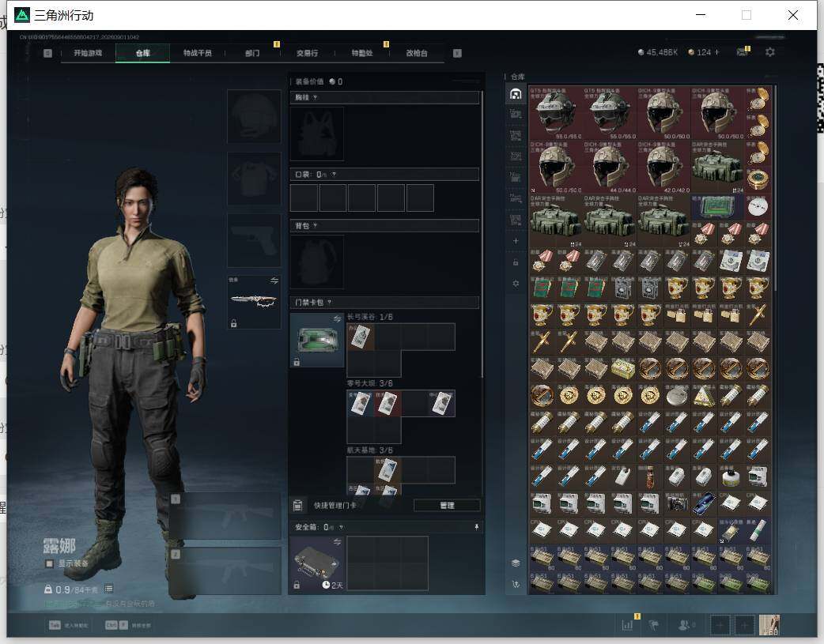
Task: Swap the keycard case via arrows icon
Action: pos(337,319)
